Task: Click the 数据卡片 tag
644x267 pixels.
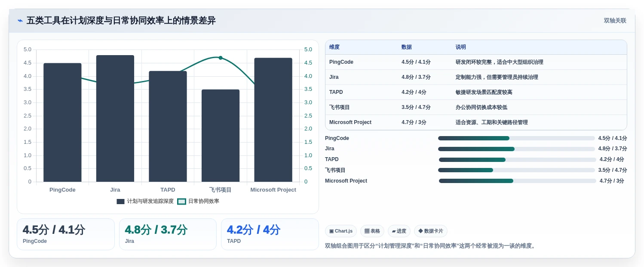Action: [x=431, y=231]
